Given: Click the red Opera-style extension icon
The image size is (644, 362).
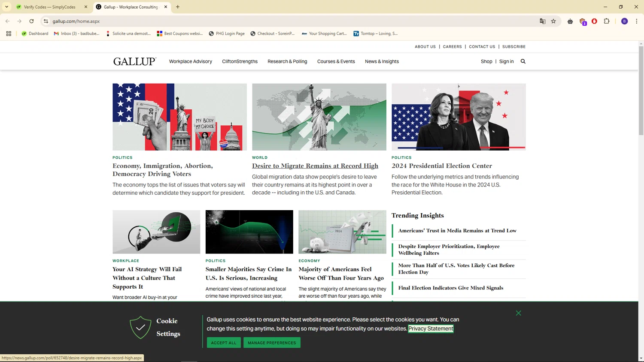Looking at the screenshot, I should point(595,21).
